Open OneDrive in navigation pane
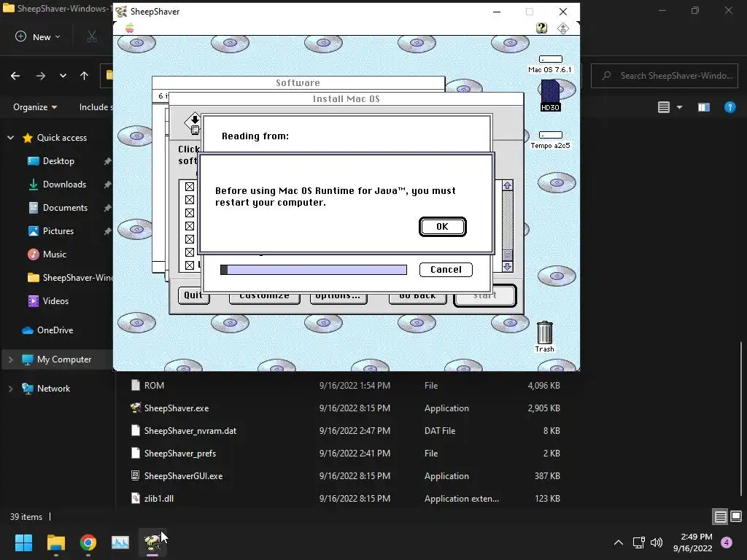The width and height of the screenshot is (747, 560). pos(55,330)
